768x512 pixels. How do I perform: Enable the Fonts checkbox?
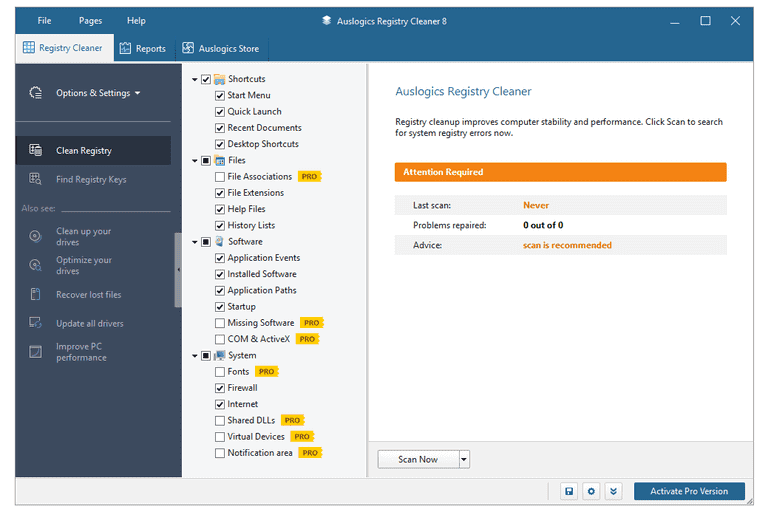pos(219,372)
